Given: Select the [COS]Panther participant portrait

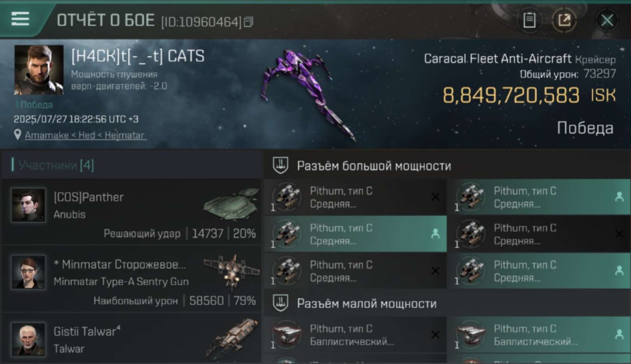Looking at the screenshot, I should (x=28, y=205).
